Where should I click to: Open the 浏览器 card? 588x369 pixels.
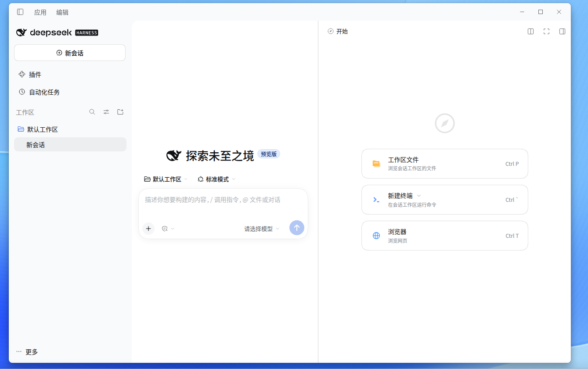[444, 236]
